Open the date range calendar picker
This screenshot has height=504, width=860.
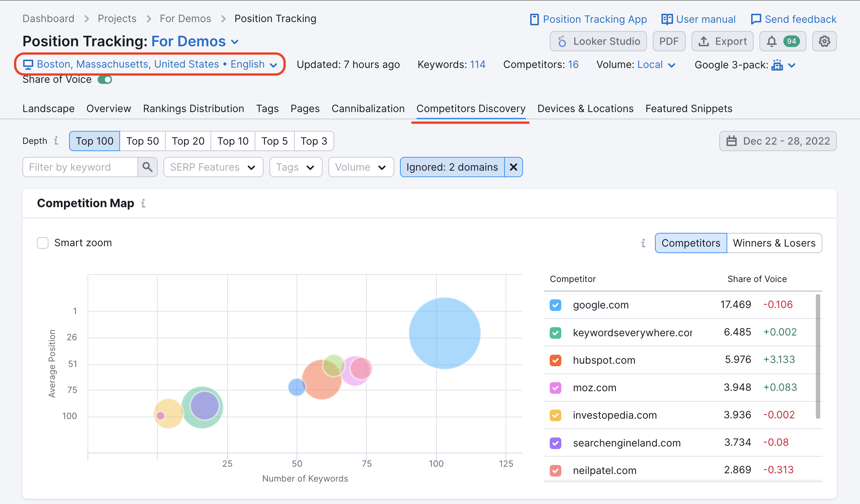(x=778, y=141)
